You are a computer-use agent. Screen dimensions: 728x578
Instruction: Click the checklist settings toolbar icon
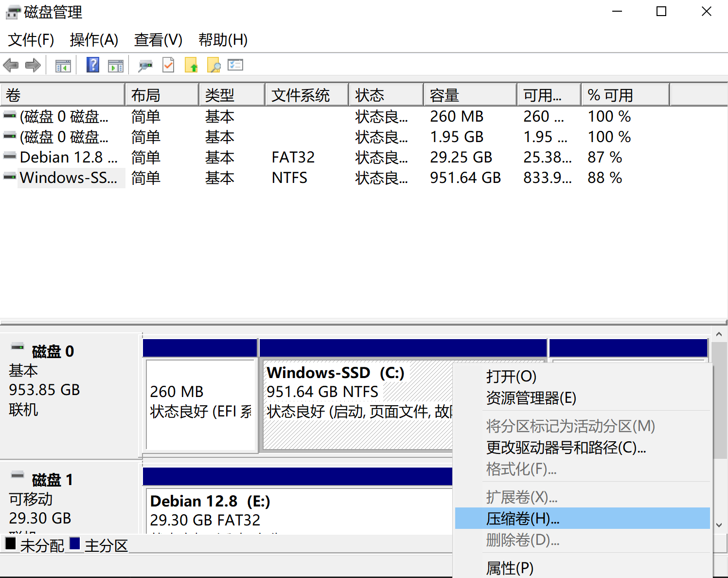[235, 65]
